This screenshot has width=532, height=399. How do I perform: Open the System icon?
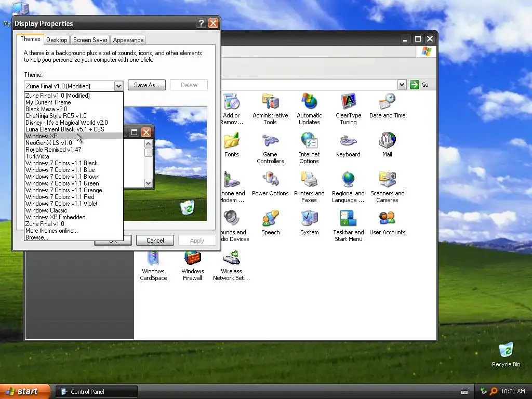point(309,219)
